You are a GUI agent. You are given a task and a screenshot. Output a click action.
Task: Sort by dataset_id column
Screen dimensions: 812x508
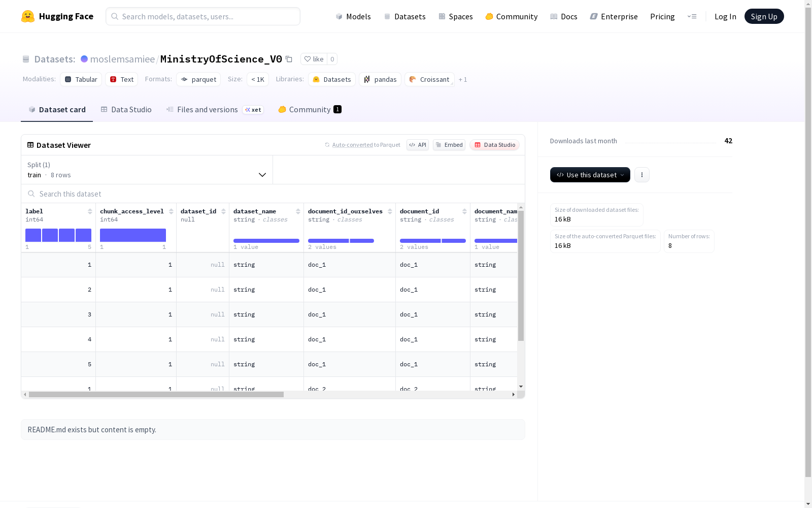pos(223,211)
